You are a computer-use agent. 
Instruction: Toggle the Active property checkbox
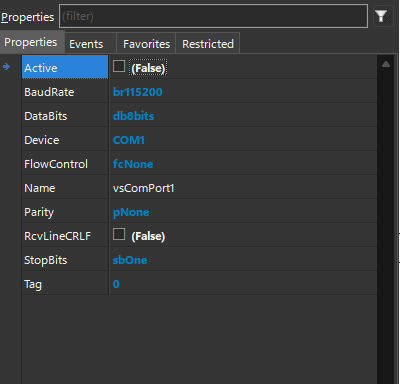click(119, 66)
